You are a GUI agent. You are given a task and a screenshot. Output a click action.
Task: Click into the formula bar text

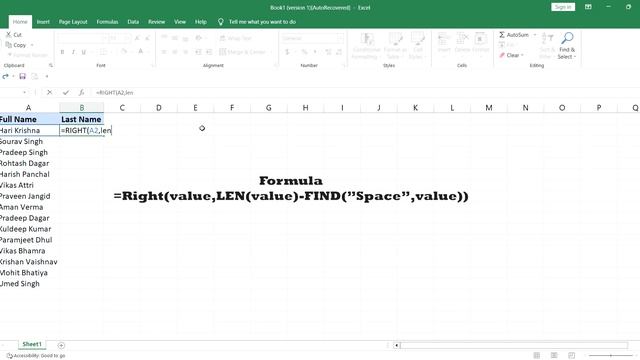tap(115, 93)
